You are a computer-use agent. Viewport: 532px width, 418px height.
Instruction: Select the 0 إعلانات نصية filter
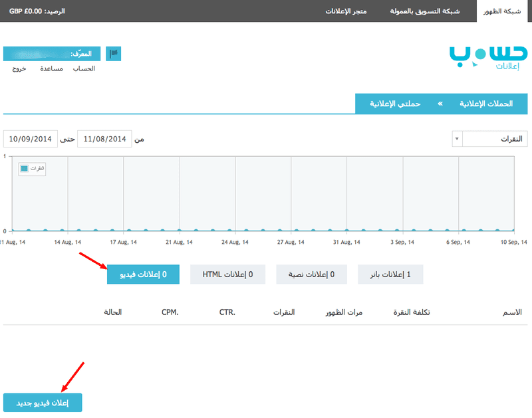click(x=311, y=274)
